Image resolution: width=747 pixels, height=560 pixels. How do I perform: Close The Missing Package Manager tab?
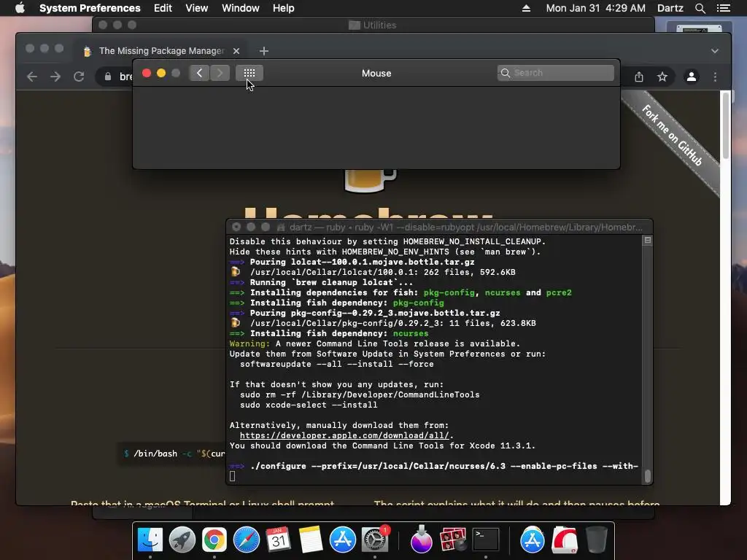(x=236, y=51)
